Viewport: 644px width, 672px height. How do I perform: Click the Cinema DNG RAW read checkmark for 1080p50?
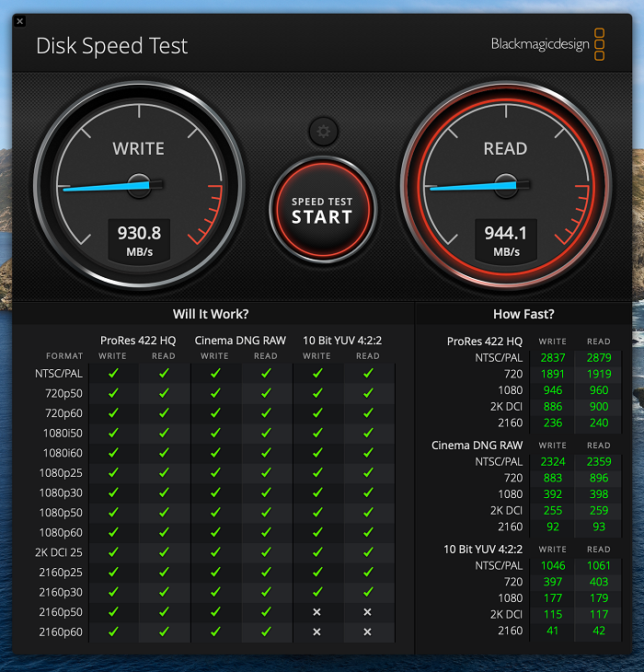coord(266,512)
